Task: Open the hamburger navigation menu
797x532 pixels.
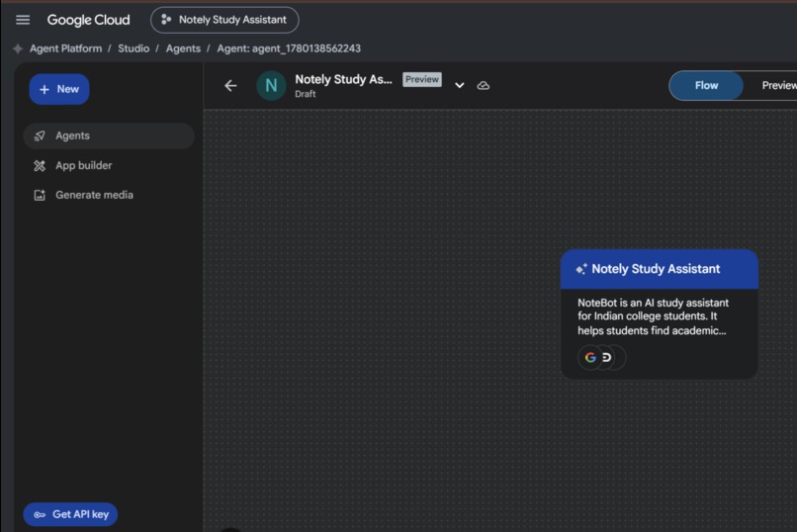Action: tap(23, 20)
